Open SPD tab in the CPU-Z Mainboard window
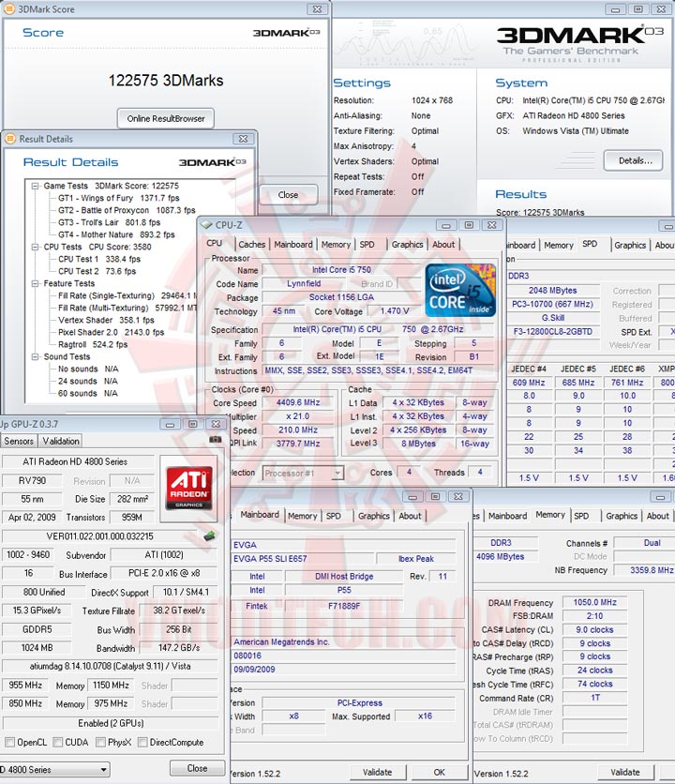675x784 pixels. [334, 516]
